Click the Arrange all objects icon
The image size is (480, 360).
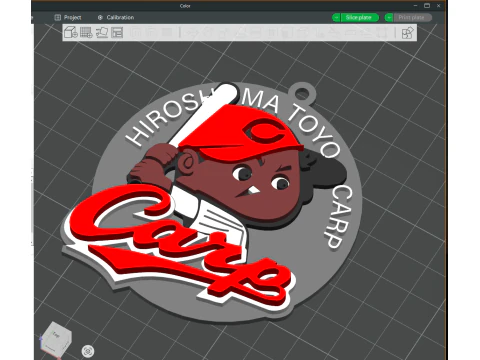click(117, 32)
